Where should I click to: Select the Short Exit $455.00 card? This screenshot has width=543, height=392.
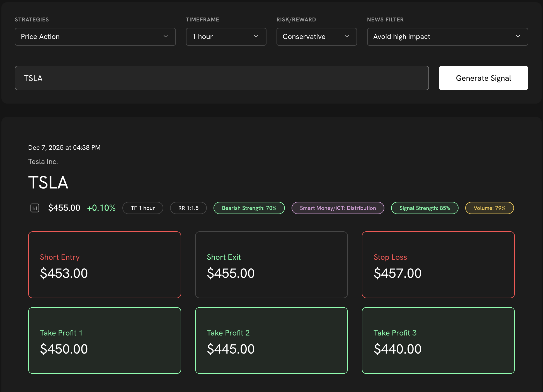point(271,264)
